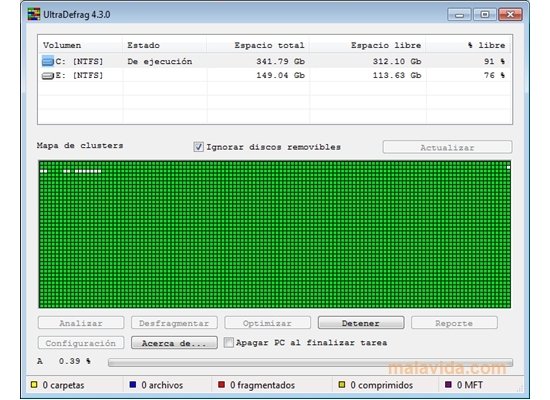Screen dimensions: 550x400
Task: Click the 0 fragmentados status entry
Action: click(256, 385)
